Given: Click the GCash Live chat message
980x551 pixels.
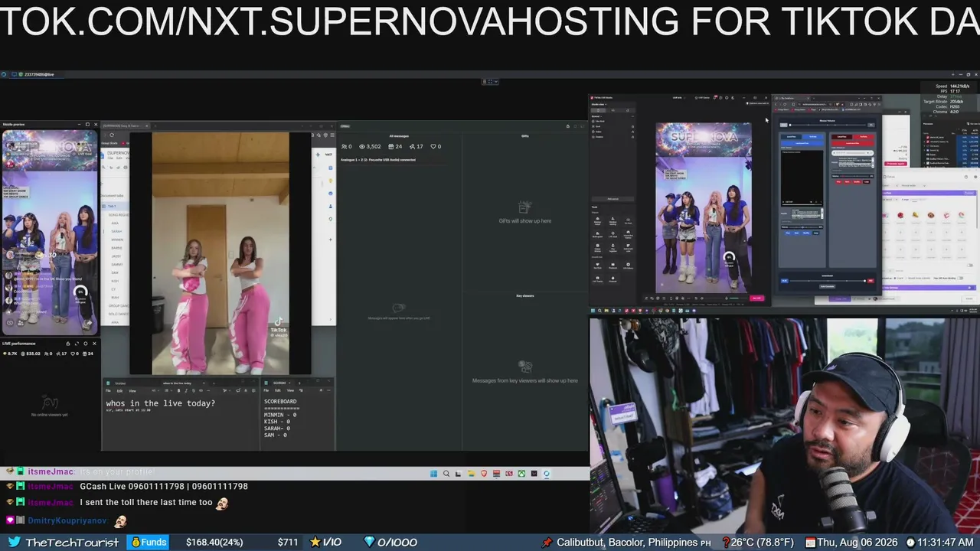Looking at the screenshot, I should click(164, 486).
